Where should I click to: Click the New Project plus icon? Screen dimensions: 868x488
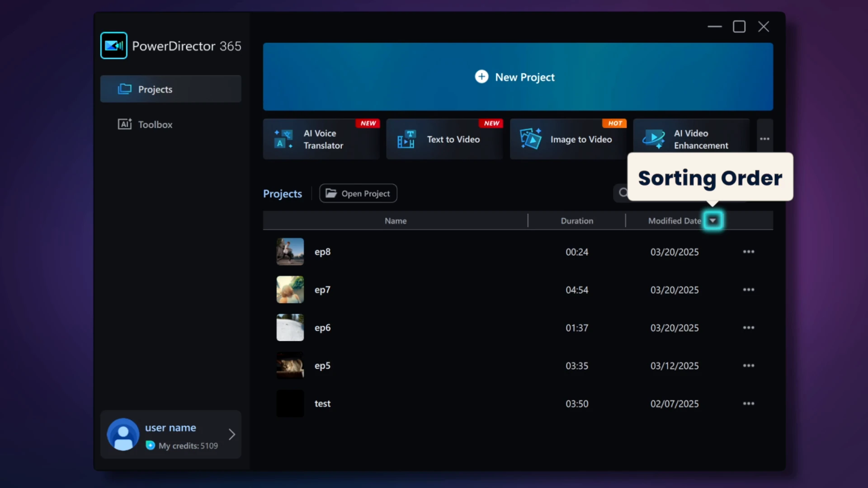point(481,77)
